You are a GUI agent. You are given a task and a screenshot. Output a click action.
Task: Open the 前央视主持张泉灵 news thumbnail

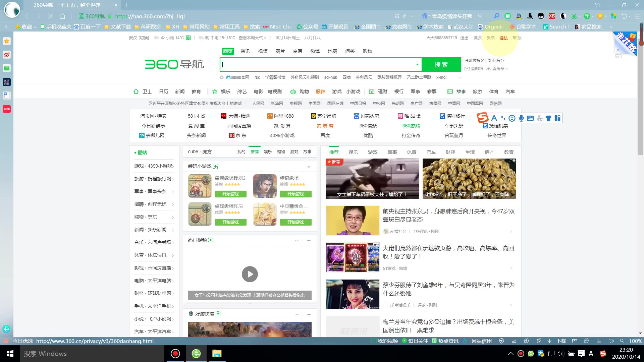[x=353, y=221]
